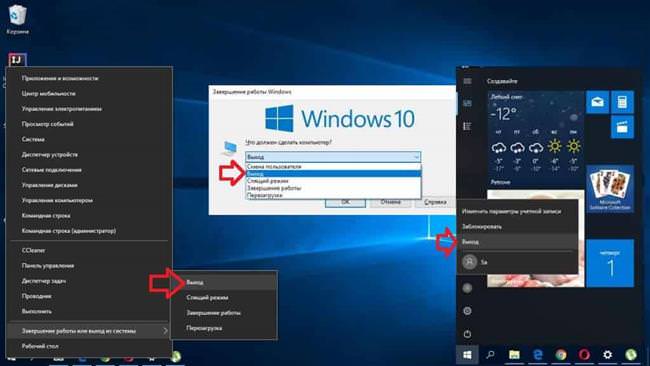Select highlighted Выход in shutdown dropdown list
Screen dimensions: 650x366
point(333,174)
